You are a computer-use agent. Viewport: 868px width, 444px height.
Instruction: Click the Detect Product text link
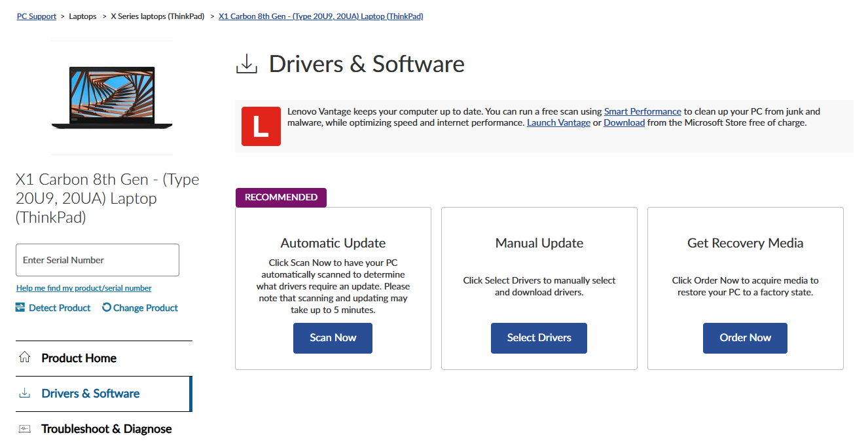(60, 308)
